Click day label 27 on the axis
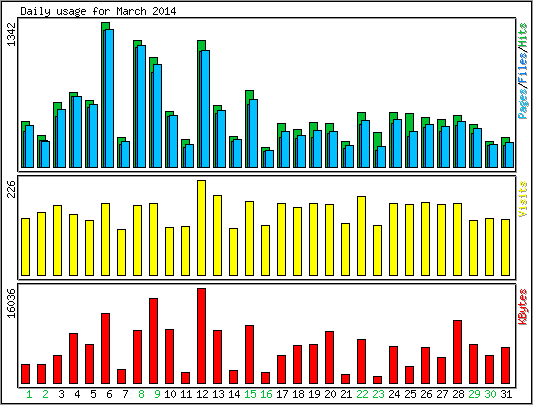This screenshot has width=533, height=405. coord(442,394)
